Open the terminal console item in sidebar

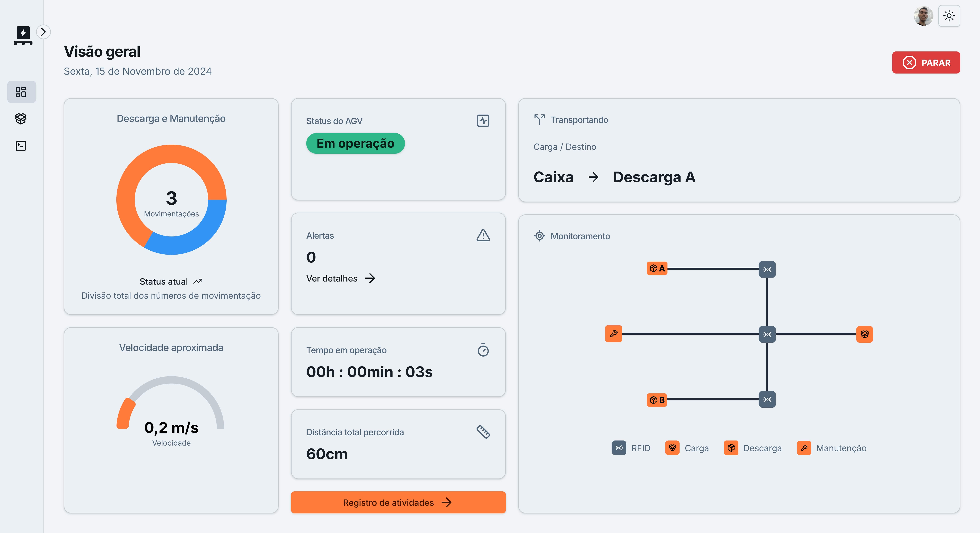click(21, 146)
